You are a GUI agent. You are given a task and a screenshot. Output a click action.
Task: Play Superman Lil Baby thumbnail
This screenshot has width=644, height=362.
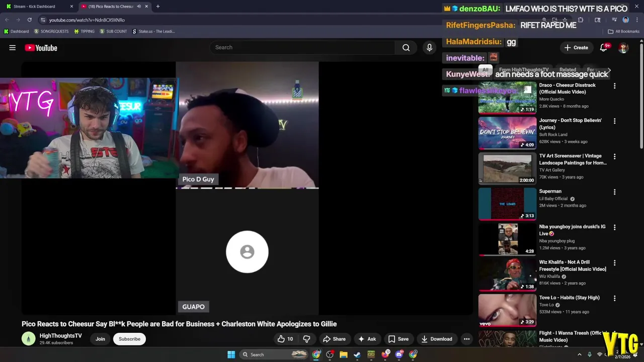(x=507, y=204)
